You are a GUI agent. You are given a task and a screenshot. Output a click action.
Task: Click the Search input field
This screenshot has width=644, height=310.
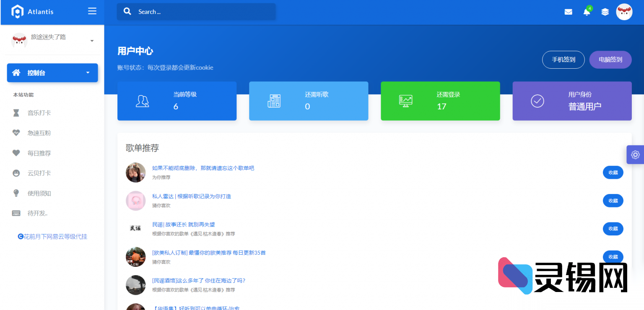196,12
